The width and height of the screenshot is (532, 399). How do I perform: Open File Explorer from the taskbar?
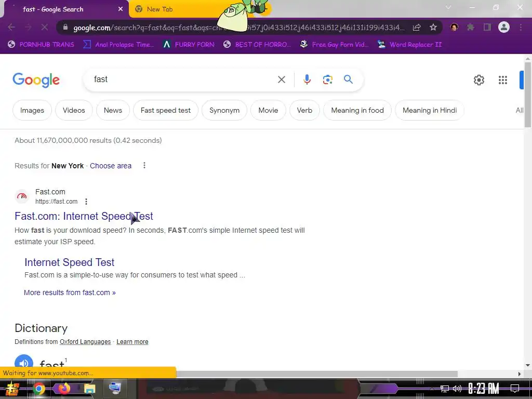tap(89, 389)
